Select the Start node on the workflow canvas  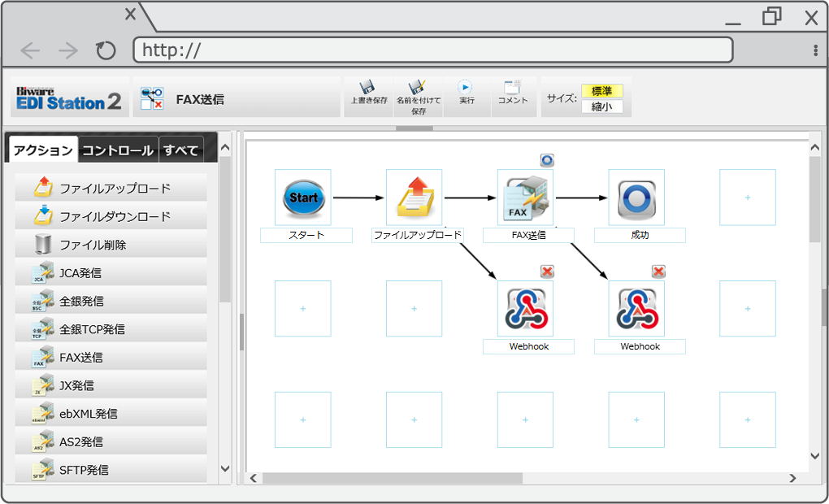click(x=303, y=197)
